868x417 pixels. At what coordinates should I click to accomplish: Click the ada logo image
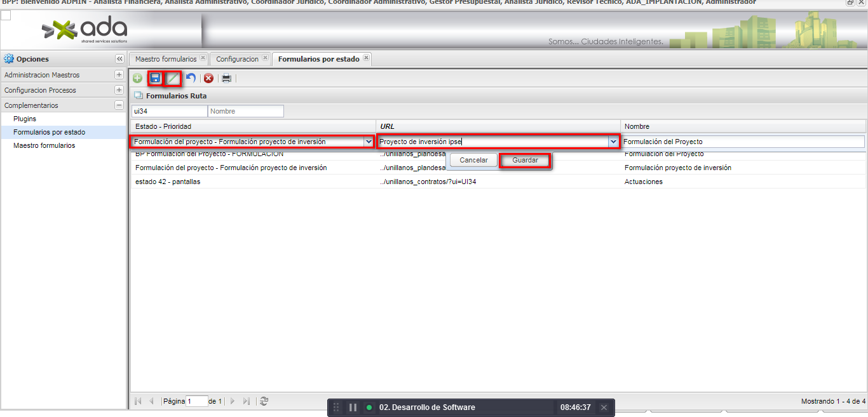(x=84, y=30)
